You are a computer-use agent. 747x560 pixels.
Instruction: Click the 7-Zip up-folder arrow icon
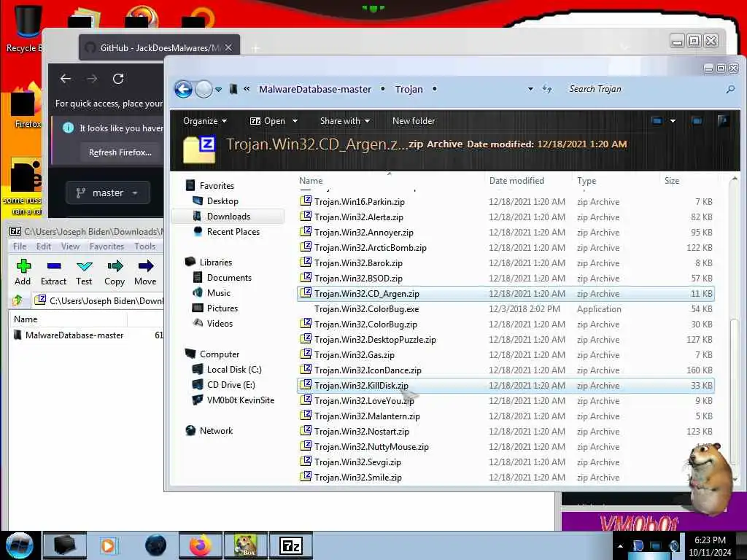pos(18,300)
